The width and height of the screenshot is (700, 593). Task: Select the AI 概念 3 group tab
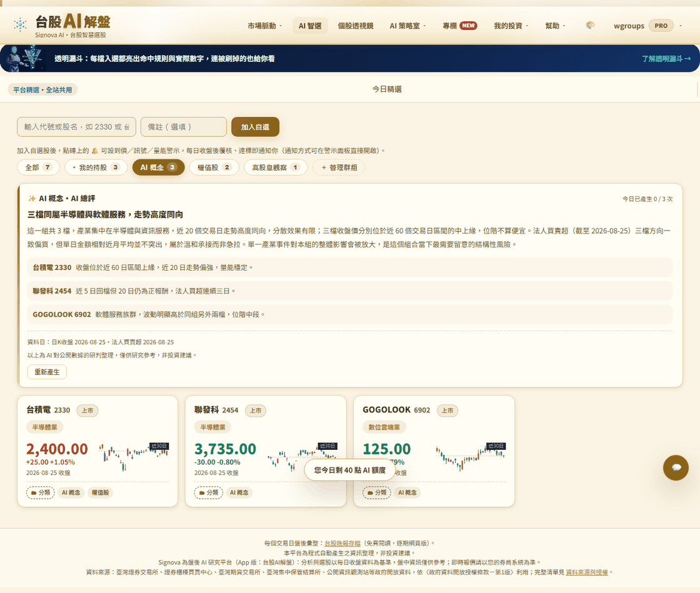(x=159, y=167)
